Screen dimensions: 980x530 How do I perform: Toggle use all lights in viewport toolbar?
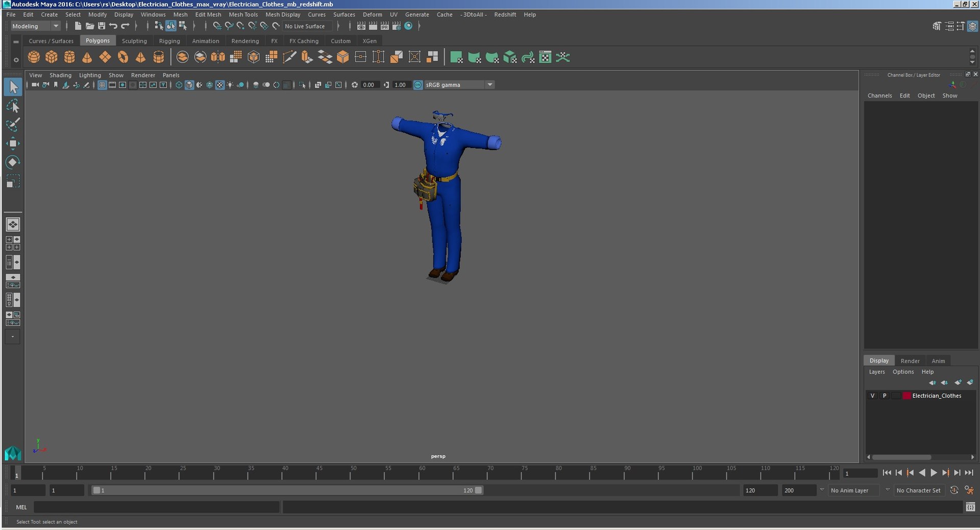[x=230, y=85]
